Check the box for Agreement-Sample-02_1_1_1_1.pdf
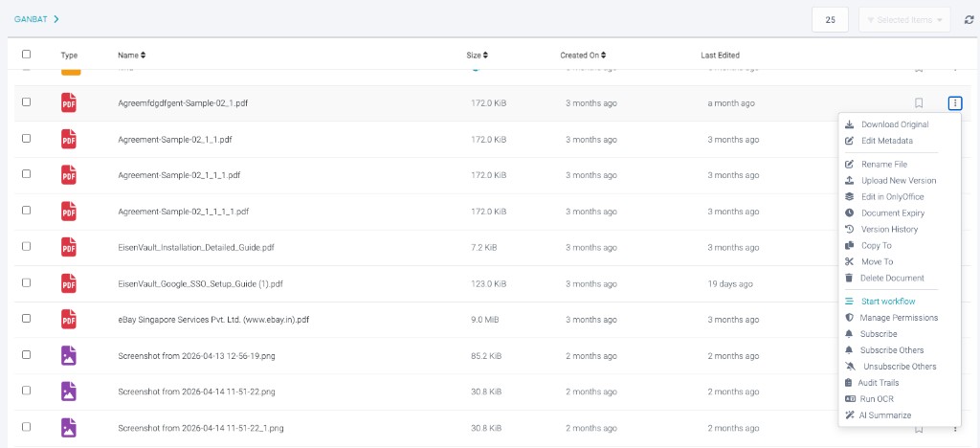Viewport: 980px width, 448px height. [x=26, y=210]
